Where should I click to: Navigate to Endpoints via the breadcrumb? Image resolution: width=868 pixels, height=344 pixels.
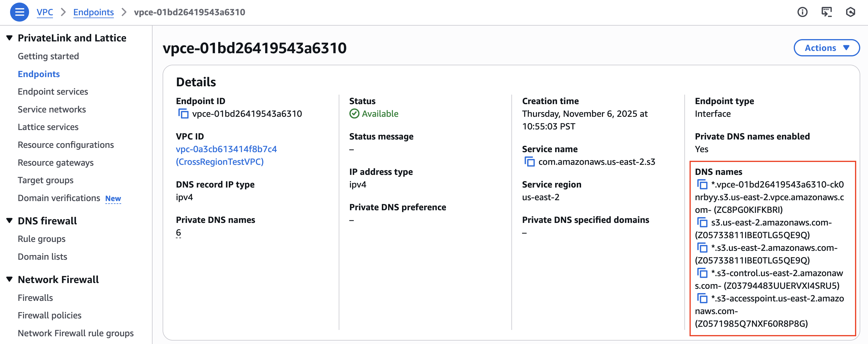point(93,12)
